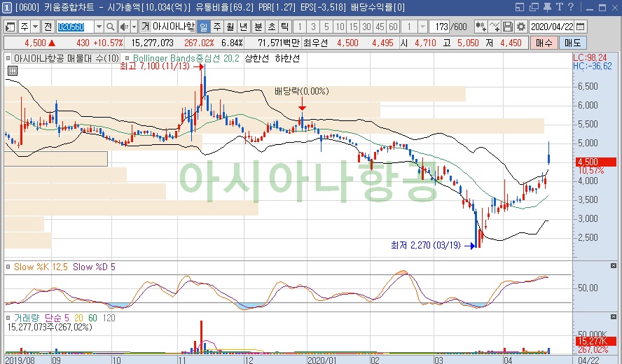Screen dimensions: 622x364
Task: Click the stock code input field 020560
Action: tap(75, 27)
